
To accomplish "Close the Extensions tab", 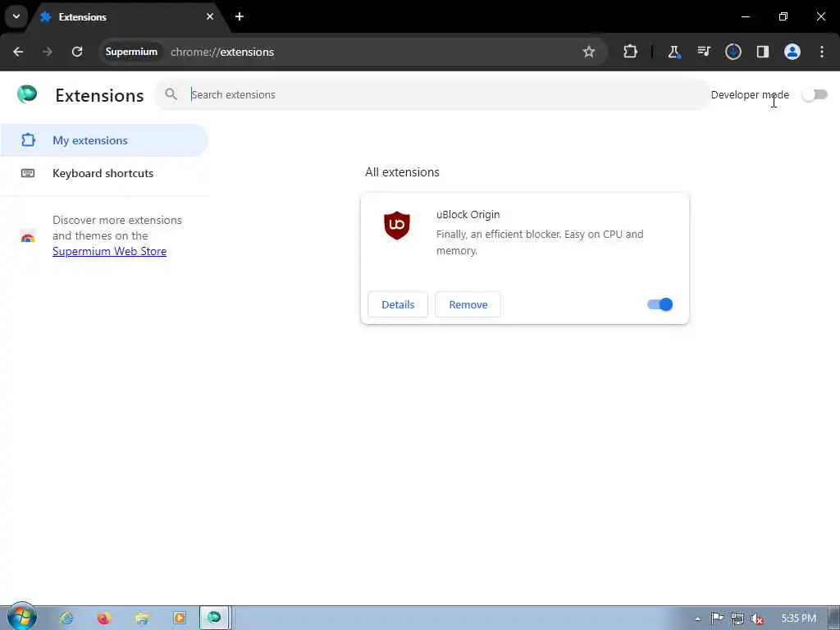I will click(x=210, y=16).
